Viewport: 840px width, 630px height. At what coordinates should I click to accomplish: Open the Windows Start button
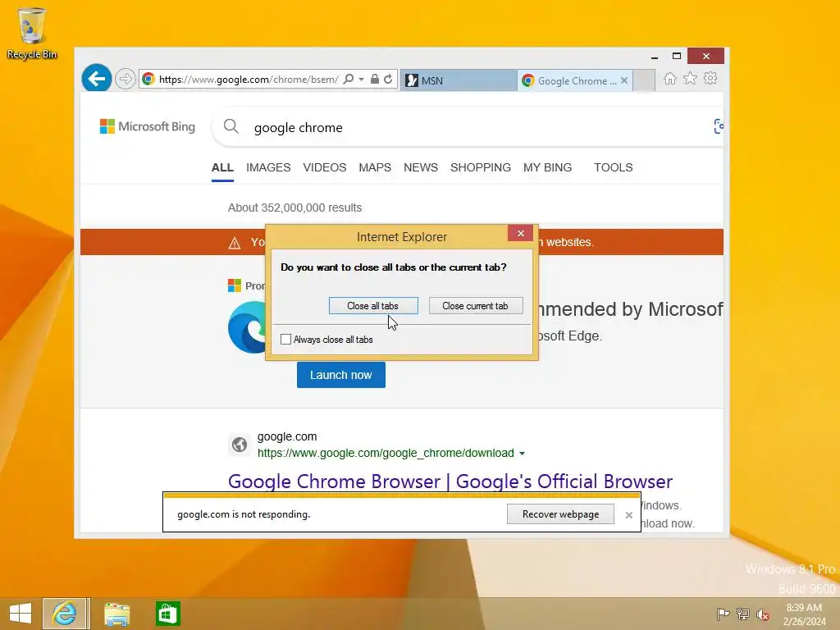tap(21, 614)
